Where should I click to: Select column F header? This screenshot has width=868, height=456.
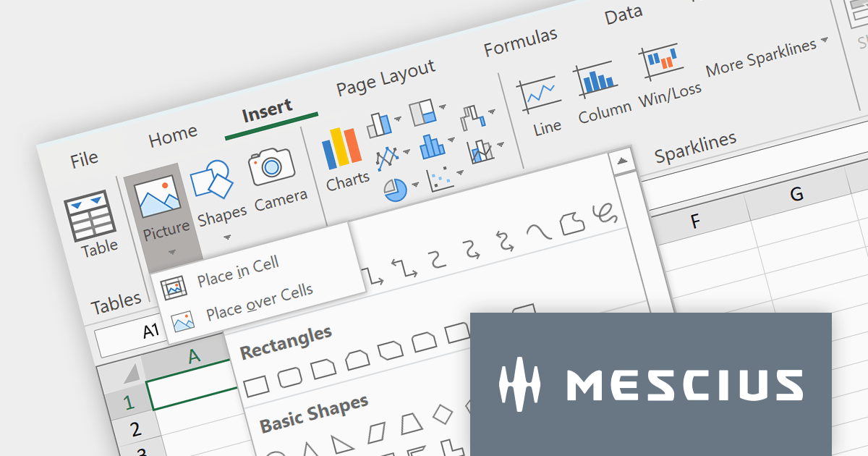click(695, 222)
